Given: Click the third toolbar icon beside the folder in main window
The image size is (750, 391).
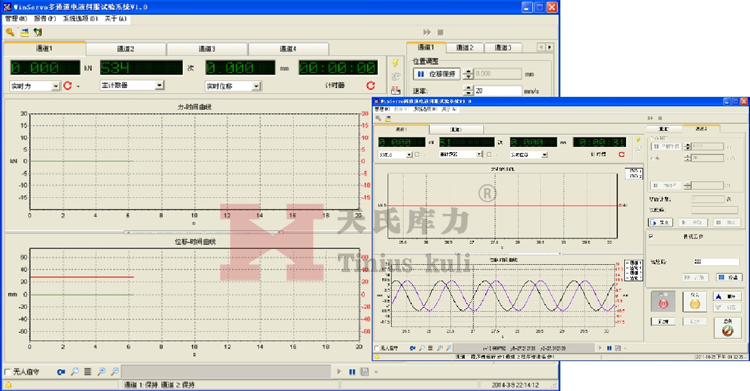Looking at the screenshot, I should (38, 32).
